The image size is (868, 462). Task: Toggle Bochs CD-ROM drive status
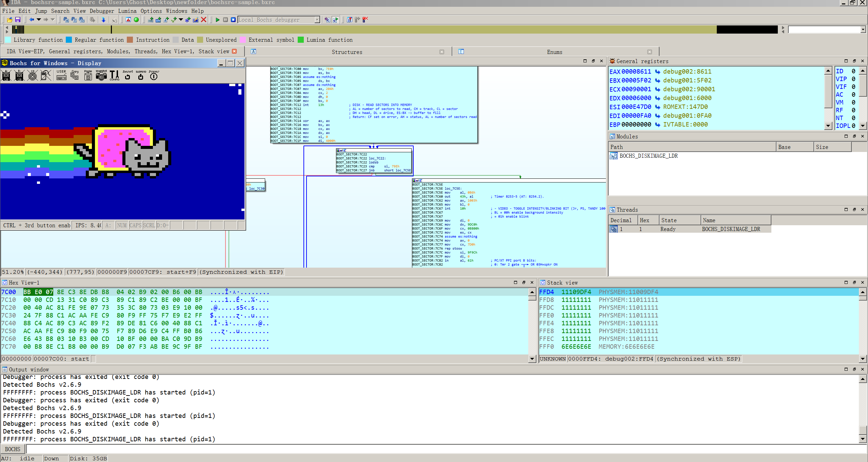[x=33, y=75]
